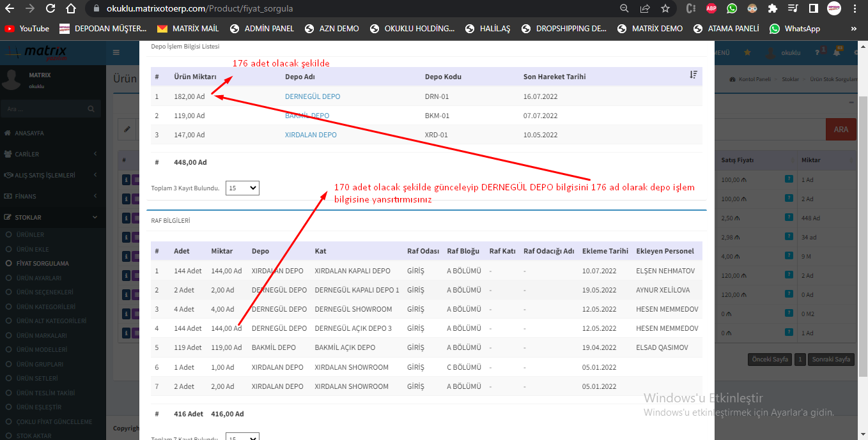The height and width of the screenshot is (440, 868).
Task: Bookmark this page with the star icon
Action: tap(665, 9)
